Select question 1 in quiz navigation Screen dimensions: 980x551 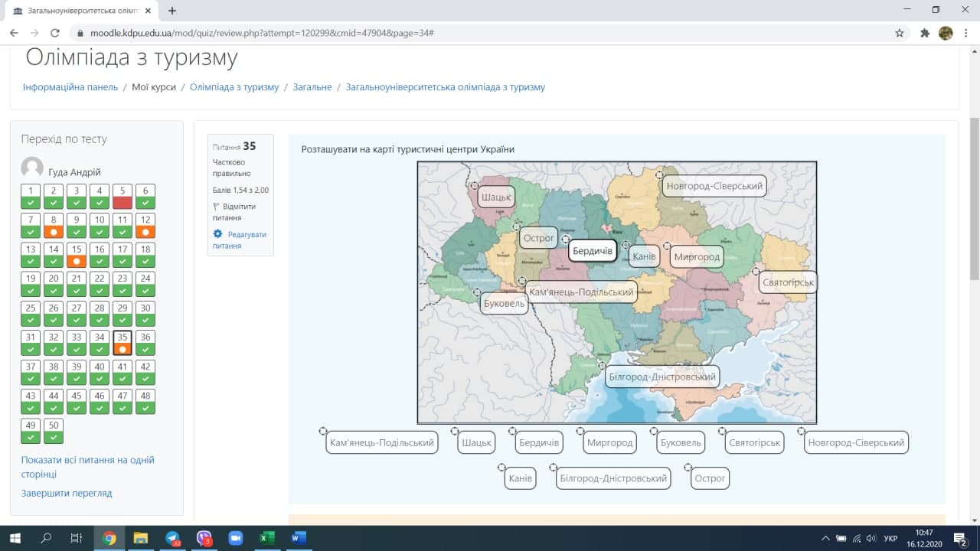click(31, 197)
